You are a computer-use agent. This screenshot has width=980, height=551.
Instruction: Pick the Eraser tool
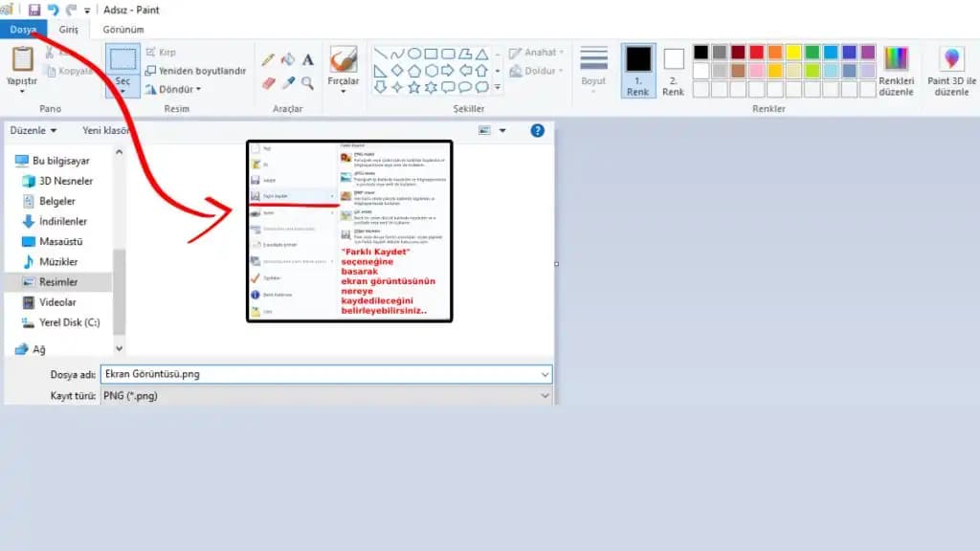(x=269, y=83)
